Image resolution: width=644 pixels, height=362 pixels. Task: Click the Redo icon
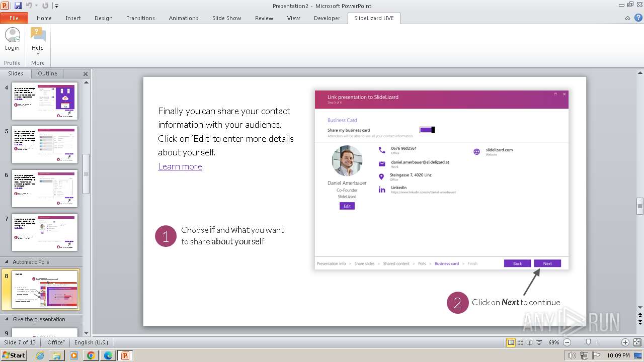(x=45, y=6)
